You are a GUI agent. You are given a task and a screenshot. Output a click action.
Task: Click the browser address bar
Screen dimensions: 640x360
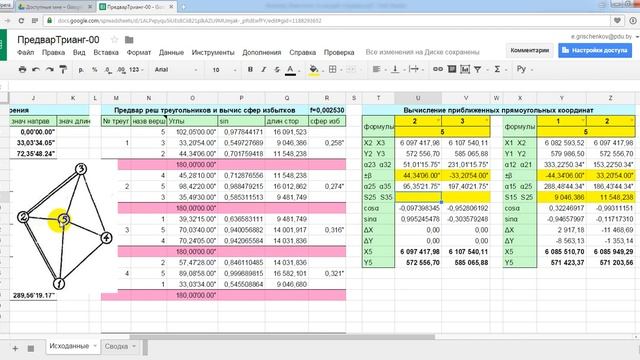(x=327, y=20)
